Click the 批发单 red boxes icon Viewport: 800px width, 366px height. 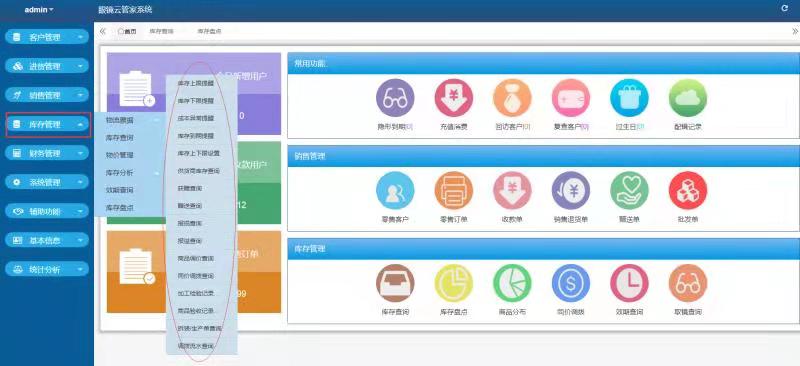coord(688,190)
